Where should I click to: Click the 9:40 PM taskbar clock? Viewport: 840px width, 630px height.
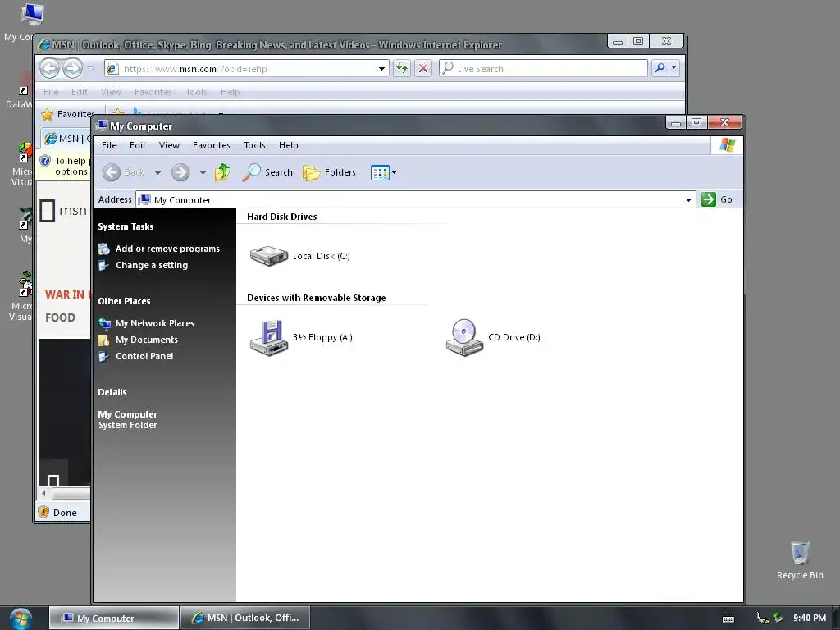810,619
